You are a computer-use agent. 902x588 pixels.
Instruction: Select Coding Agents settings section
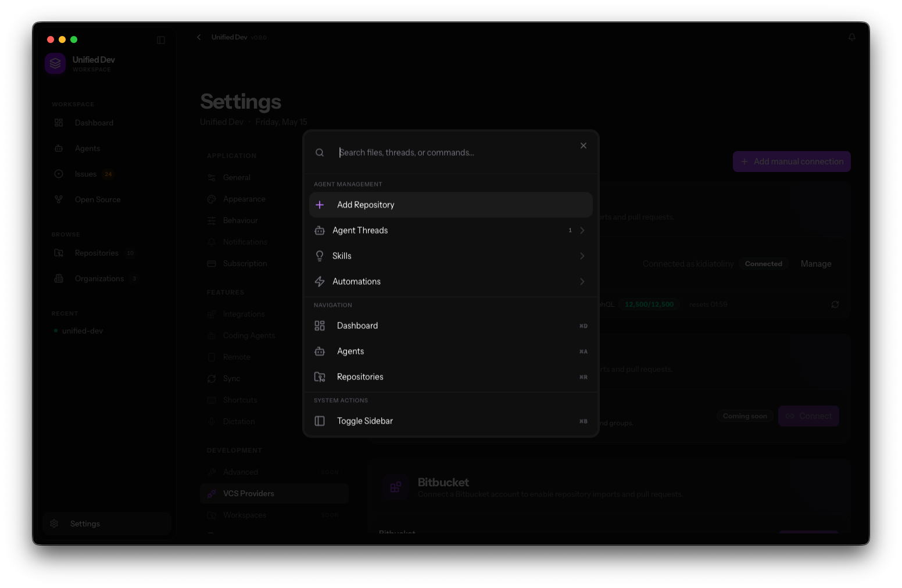pos(274,336)
